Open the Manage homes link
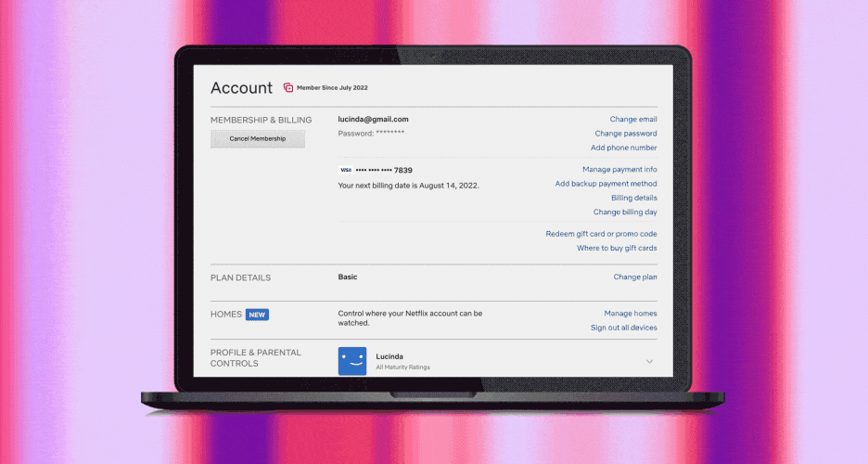Image resolution: width=868 pixels, height=464 pixels. pos(631,314)
